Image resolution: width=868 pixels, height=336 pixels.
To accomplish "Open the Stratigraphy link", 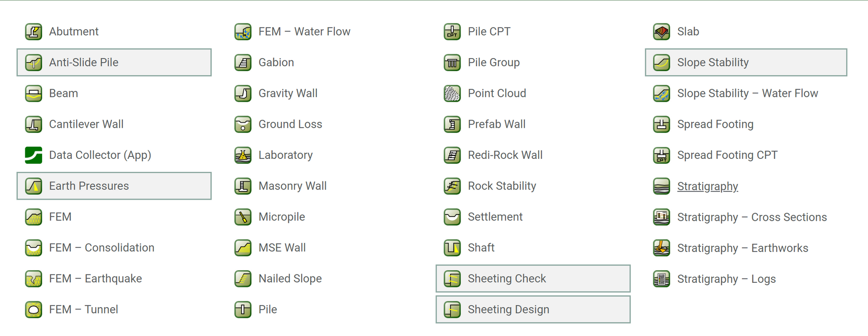I will pos(707,186).
